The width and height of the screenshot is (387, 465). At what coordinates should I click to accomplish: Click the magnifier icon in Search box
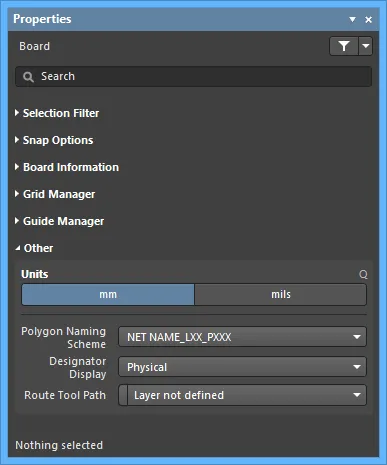click(28, 77)
